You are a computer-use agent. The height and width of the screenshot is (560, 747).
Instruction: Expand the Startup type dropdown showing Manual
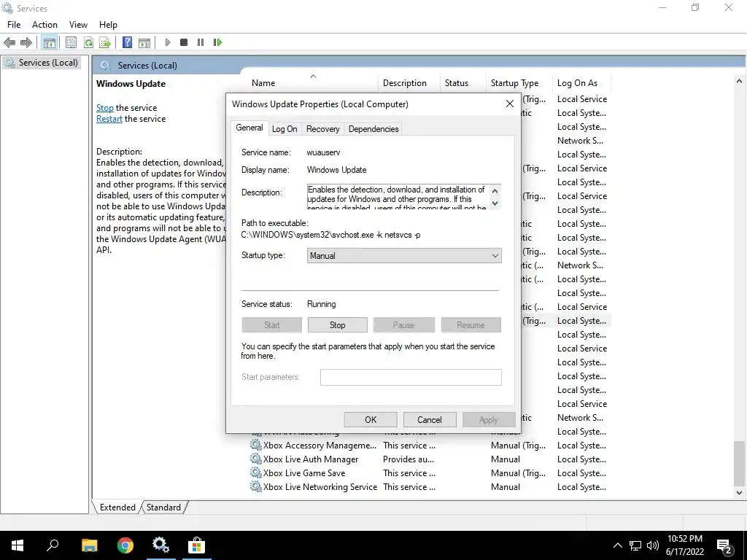click(404, 256)
